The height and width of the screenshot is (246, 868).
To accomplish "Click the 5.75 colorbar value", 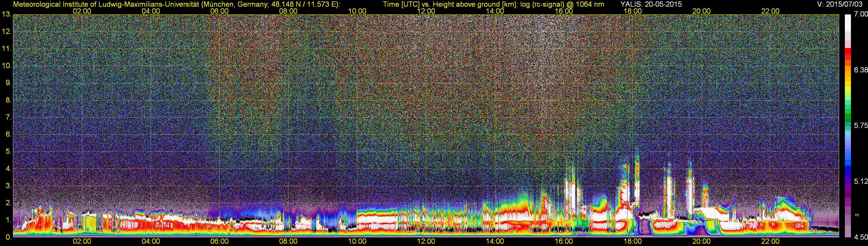I will click(x=860, y=125).
